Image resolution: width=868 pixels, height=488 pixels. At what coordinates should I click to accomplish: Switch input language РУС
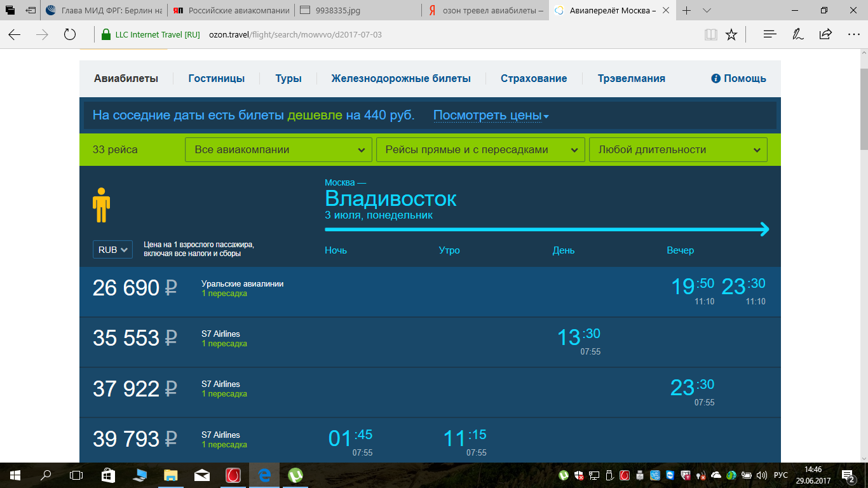tap(781, 475)
